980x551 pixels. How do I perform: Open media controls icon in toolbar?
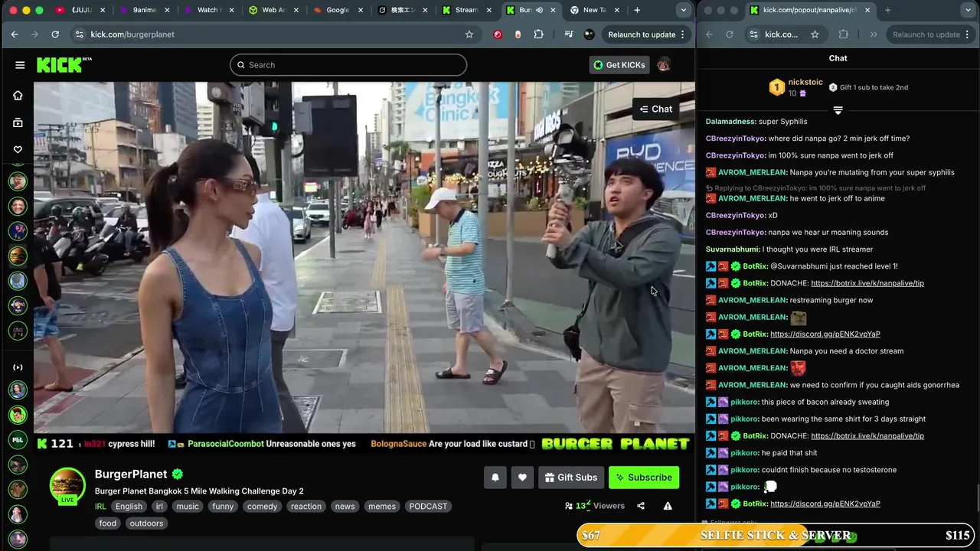(x=569, y=34)
